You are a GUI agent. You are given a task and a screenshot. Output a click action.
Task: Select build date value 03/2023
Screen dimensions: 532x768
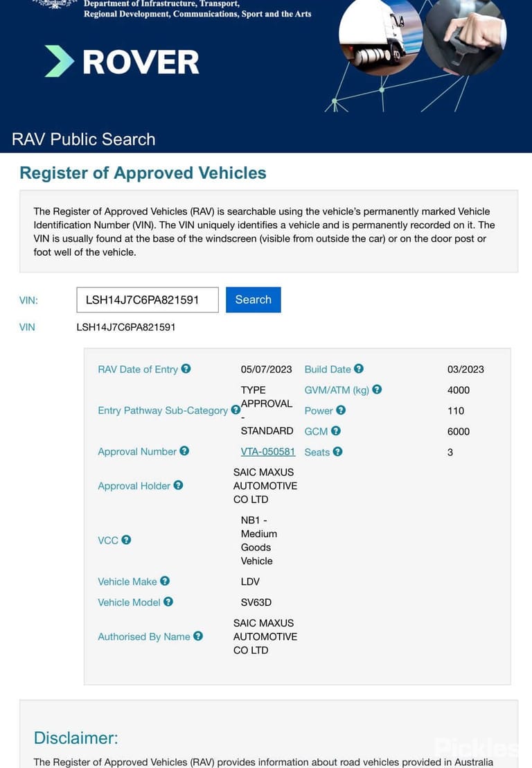465,369
